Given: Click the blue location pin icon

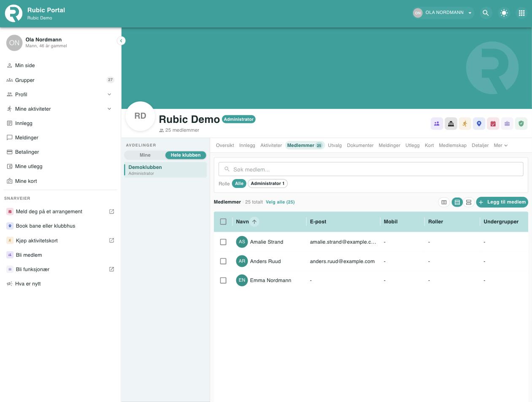Looking at the screenshot, I should [x=479, y=124].
